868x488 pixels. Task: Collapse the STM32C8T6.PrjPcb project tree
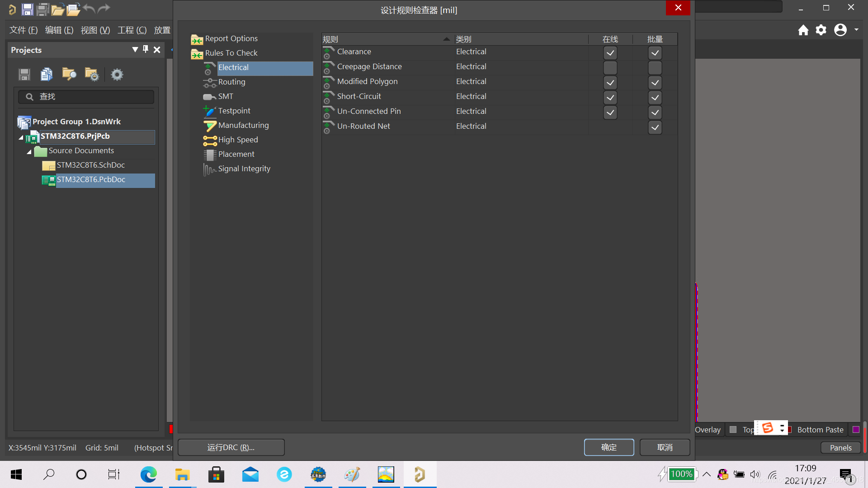pyautogui.click(x=21, y=137)
